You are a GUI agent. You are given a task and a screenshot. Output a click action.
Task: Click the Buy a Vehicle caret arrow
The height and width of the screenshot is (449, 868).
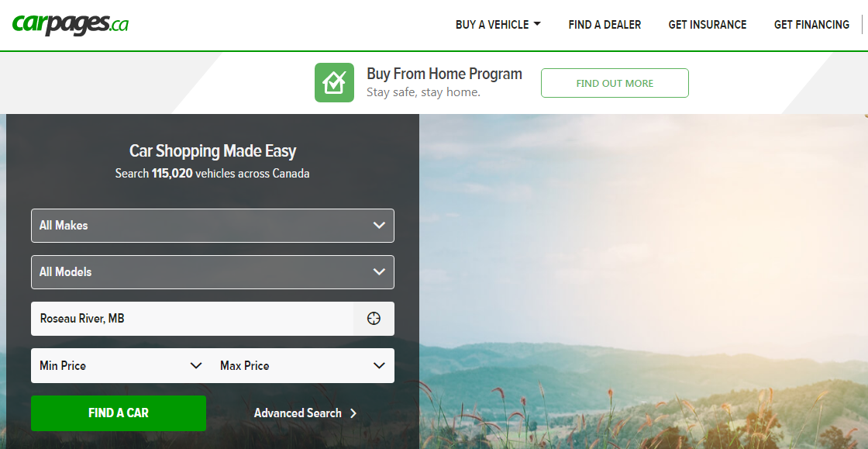coord(536,24)
